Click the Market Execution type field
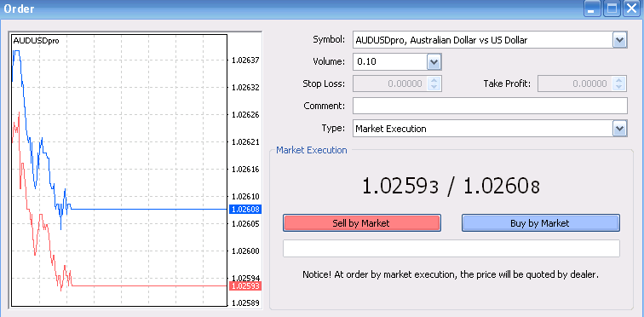 [x=483, y=129]
